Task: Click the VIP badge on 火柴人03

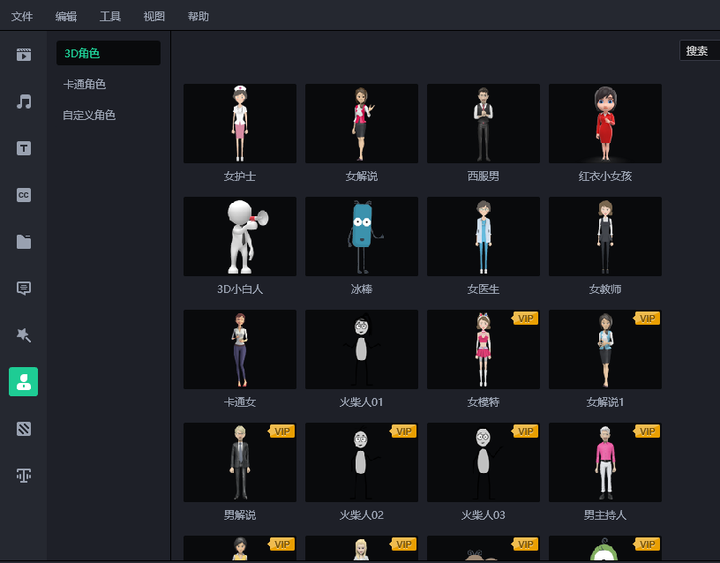Action: (525, 431)
